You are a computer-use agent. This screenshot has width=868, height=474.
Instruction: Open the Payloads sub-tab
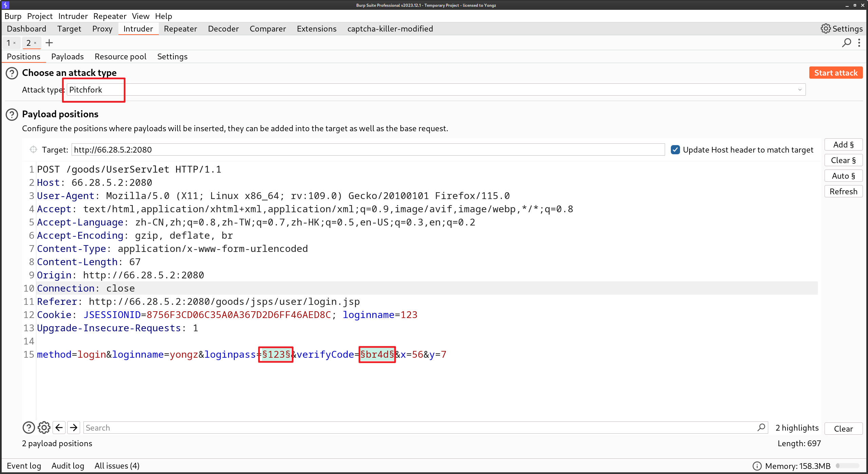click(68, 57)
